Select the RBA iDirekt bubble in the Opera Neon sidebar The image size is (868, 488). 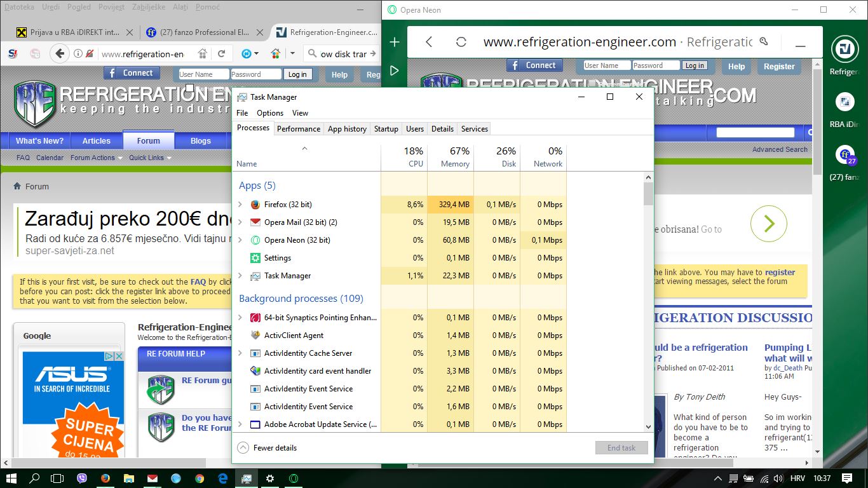point(844,102)
